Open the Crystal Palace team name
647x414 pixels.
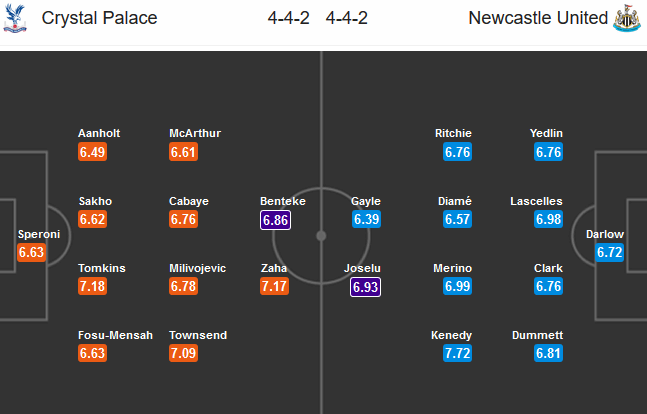[100, 19]
